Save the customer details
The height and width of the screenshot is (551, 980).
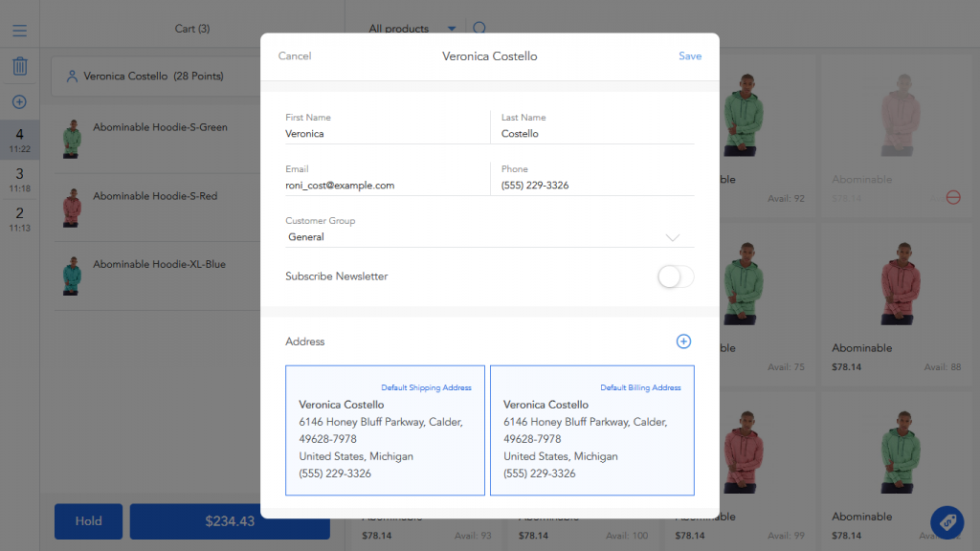[690, 56]
